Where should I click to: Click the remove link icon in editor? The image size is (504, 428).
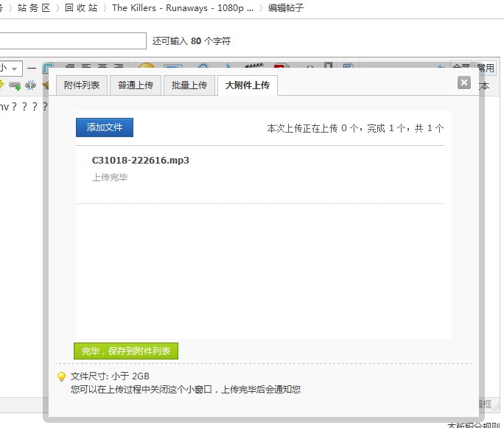click(x=30, y=85)
